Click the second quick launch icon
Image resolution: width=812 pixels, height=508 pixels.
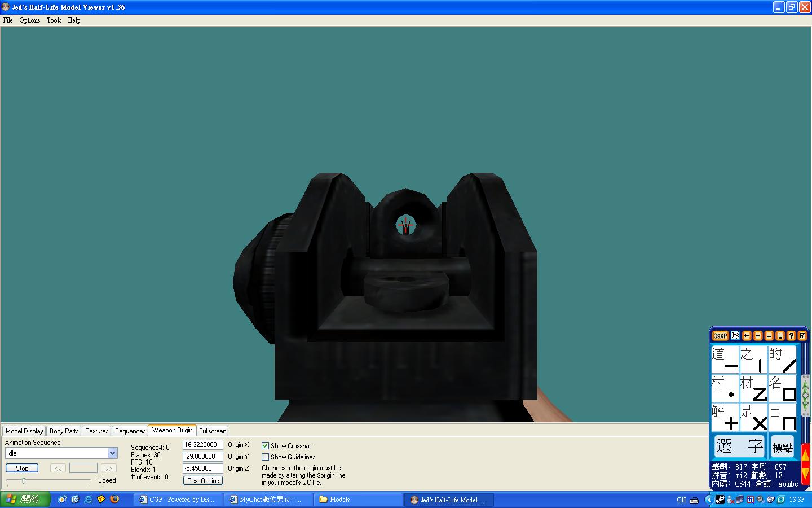(75, 500)
